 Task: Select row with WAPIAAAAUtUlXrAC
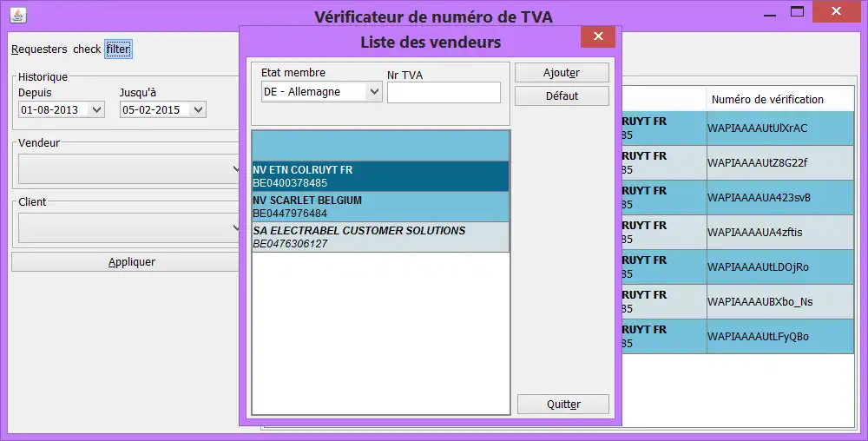738,128
